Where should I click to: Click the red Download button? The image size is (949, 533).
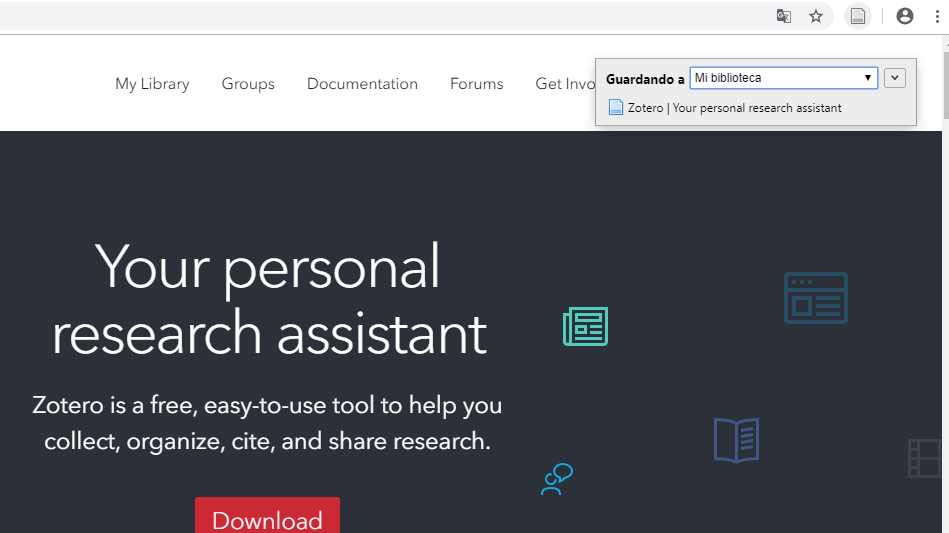pos(267,515)
